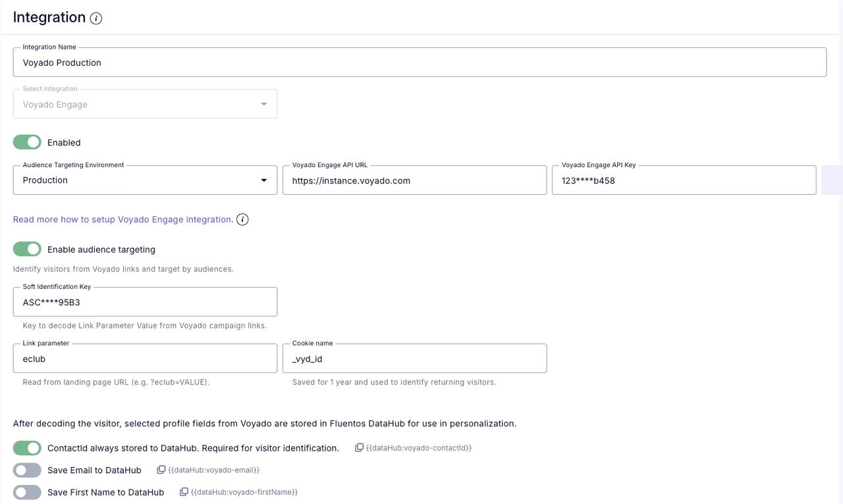Image resolution: width=843 pixels, height=504 pixels.
Task: Click the {{dataHub:voyado-firstName}} text
Action: (x=244, y=491)
